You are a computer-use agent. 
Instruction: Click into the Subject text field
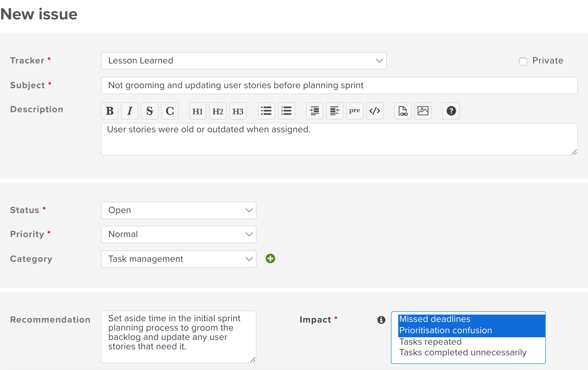point(339,85)
